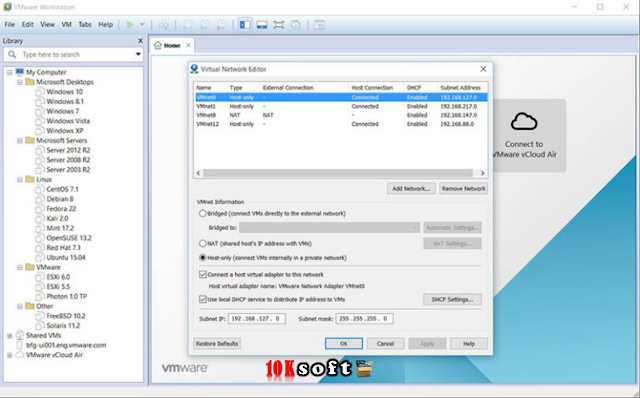Select the NAT radio button
This screenshot has height=398, width=640.
202,243
